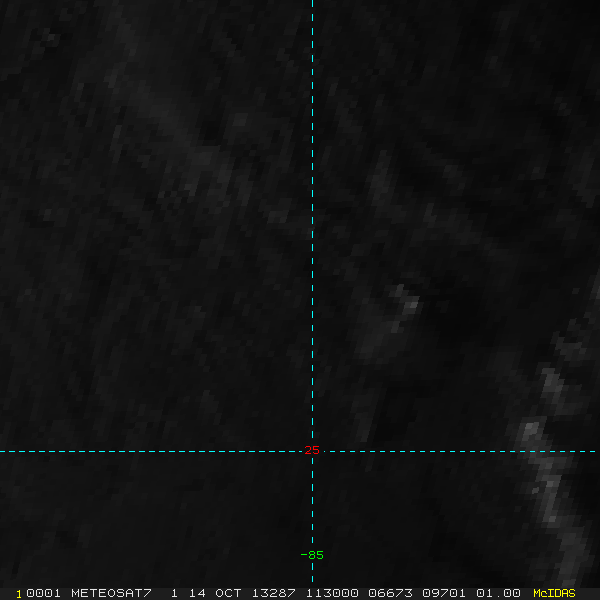Click the yellow McIDAS label
Viewport: 600px width, 600px height.
[554, 593]
